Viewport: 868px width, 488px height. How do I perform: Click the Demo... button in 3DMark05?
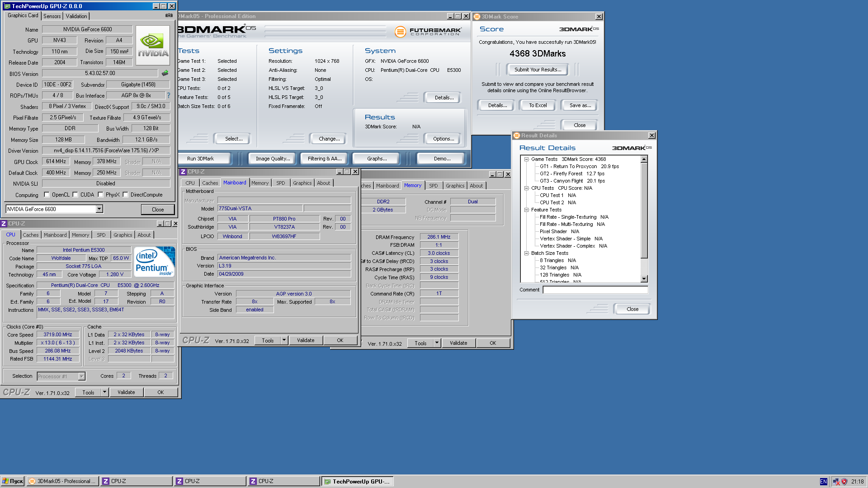point(442,159)
